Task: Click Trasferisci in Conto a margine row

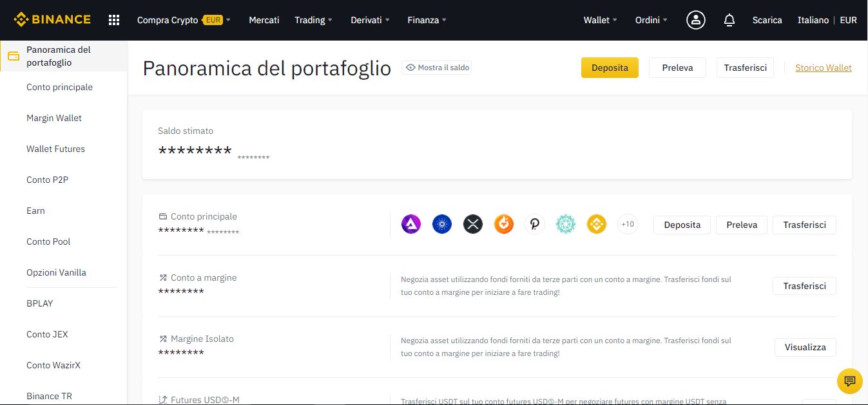Action: (x=804, y=286)
